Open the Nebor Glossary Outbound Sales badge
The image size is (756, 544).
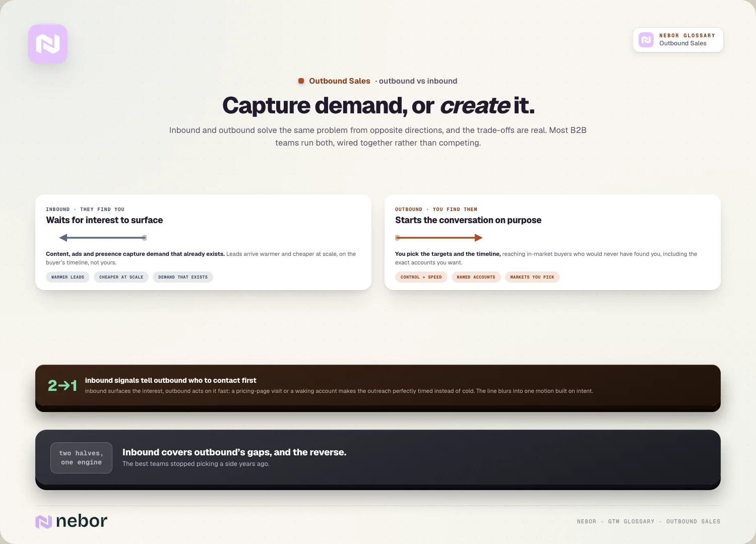pyautogui.click(x=678, y=40)
